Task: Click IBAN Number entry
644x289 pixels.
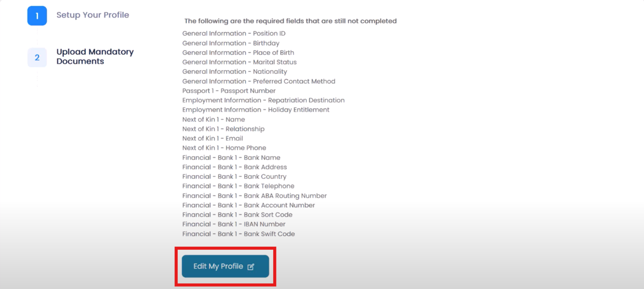Action: pyautogui.click(x=234, y=224)
